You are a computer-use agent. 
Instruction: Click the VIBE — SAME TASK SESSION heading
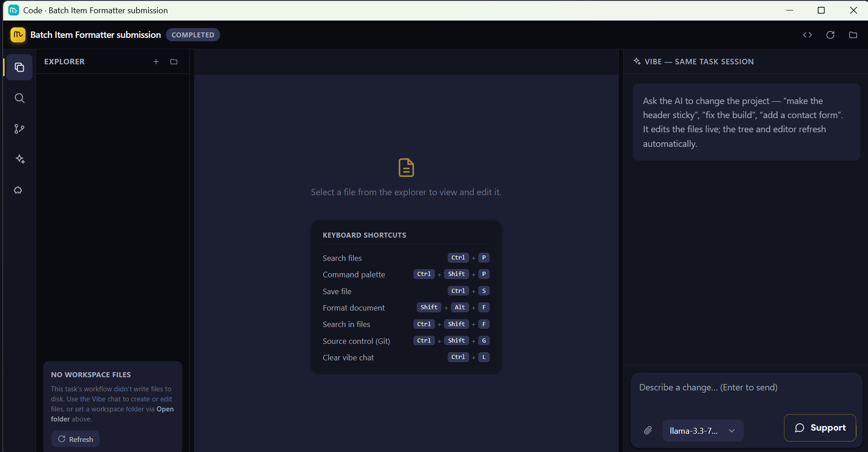(699, 62)
